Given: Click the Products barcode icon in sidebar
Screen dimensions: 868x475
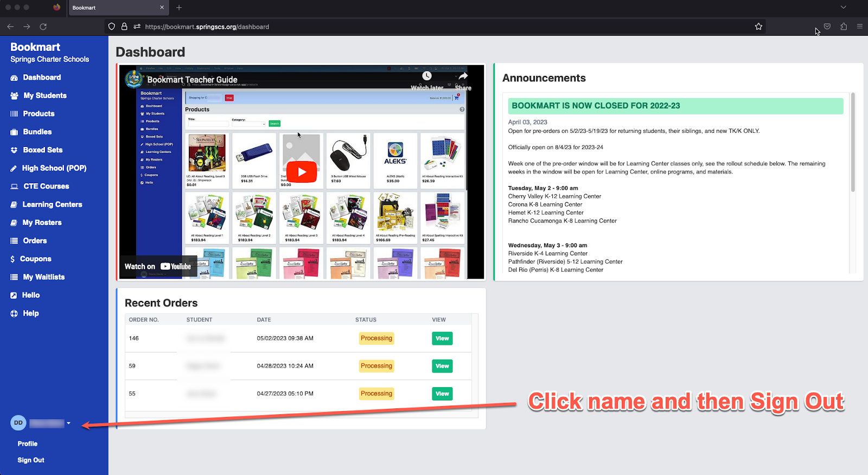Looking at the screenshot, I should click(14, 114).
